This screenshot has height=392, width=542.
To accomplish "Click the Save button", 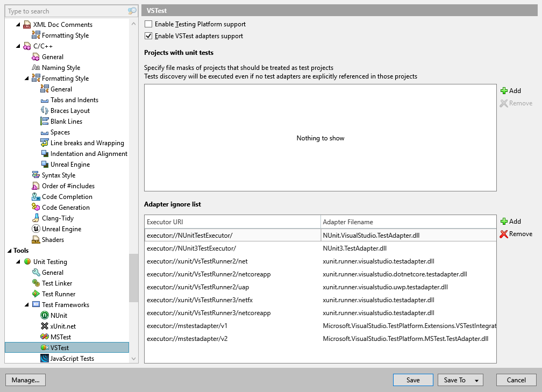I will coord(413,380).
